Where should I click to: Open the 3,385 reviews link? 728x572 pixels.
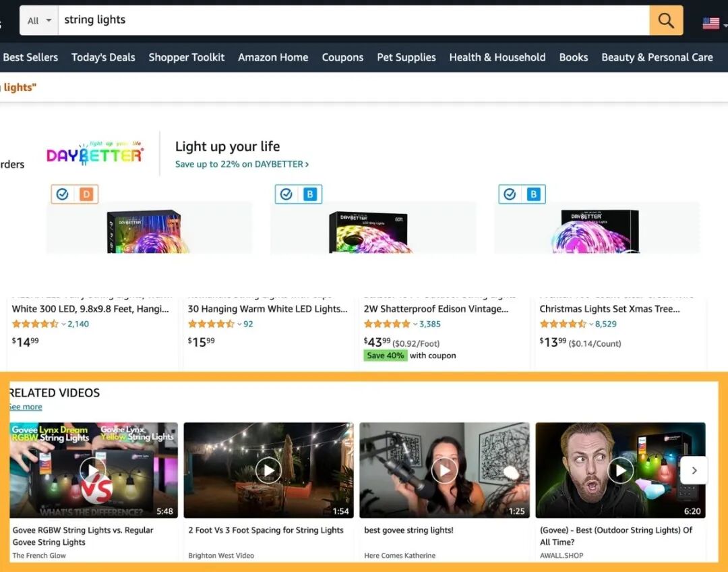[430, 324]
